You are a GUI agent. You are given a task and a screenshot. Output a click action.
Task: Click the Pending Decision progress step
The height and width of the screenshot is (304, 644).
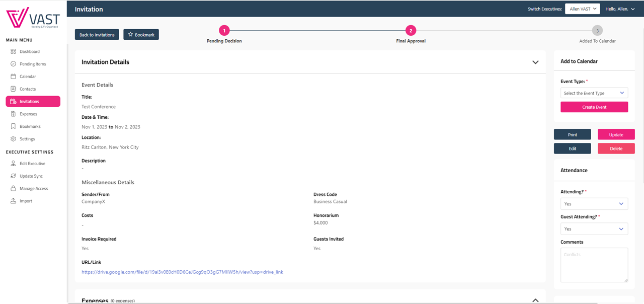pos(224,30)
